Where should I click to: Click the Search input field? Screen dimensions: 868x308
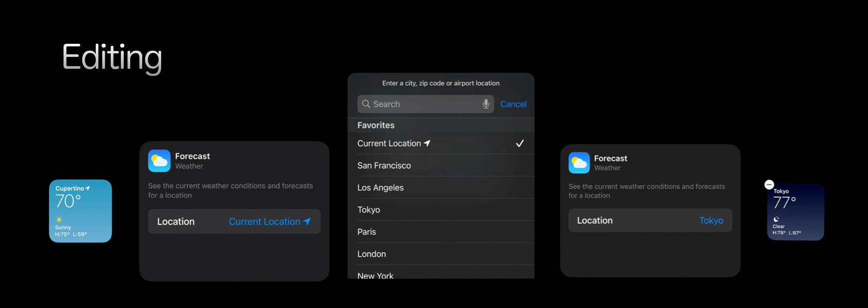(424, 104)
